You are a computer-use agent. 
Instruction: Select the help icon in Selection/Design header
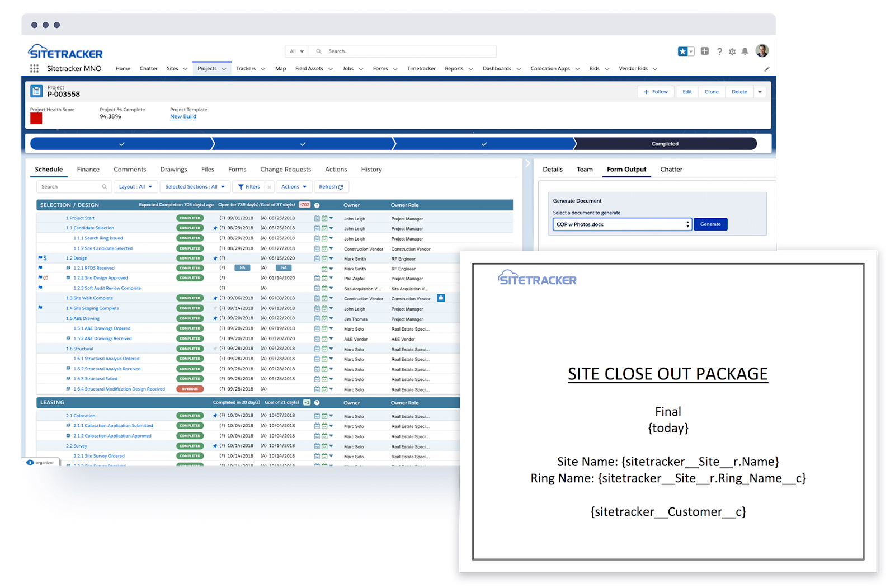pos(317,205)
